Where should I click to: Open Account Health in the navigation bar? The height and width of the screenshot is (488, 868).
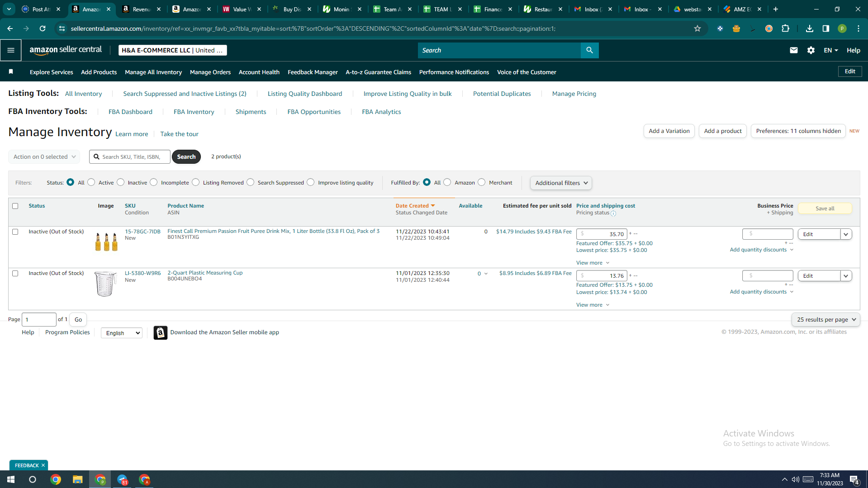[x=259, y=72]
